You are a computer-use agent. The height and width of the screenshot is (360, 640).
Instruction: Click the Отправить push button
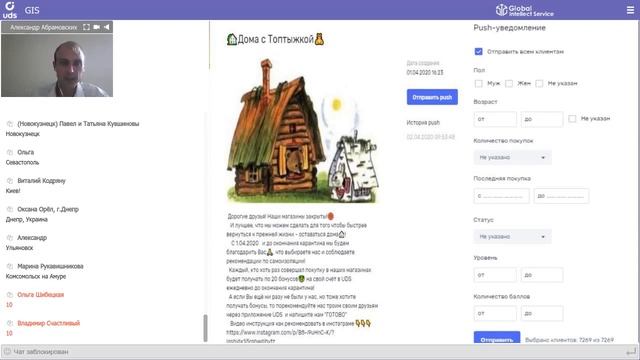[432, 97]
